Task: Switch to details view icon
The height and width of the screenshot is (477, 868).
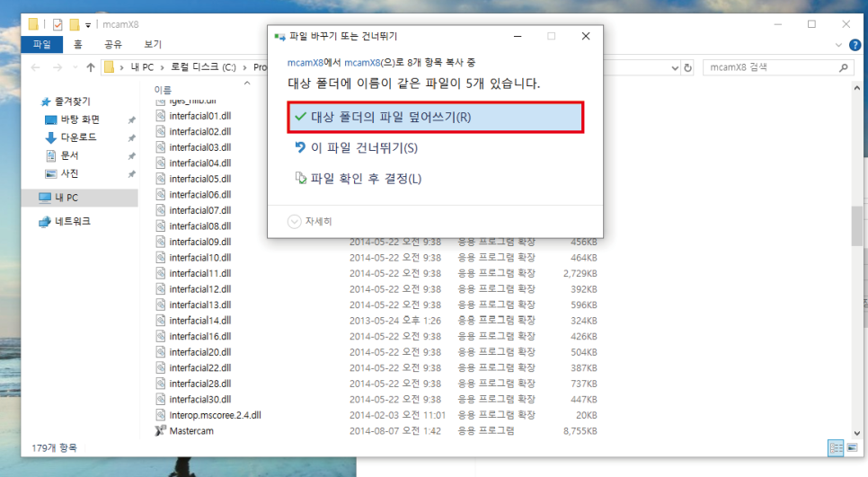Action: (x=836, y=447)
